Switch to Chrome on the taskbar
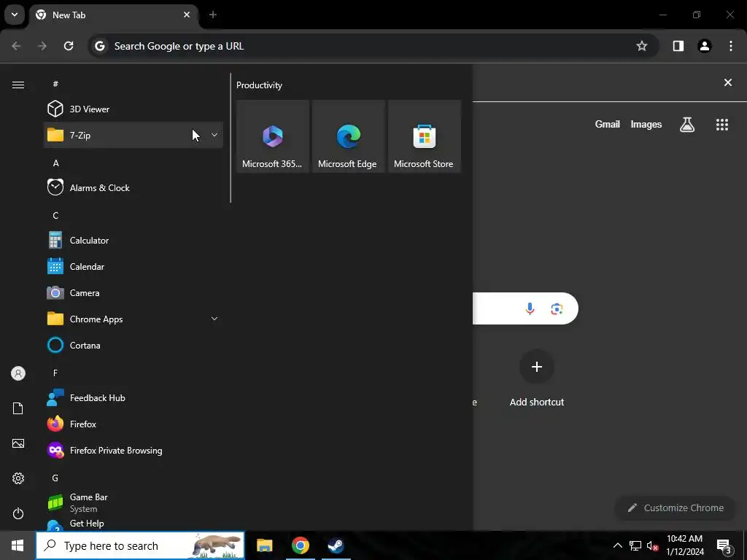The image size is (747, 560). pos(300,545)
